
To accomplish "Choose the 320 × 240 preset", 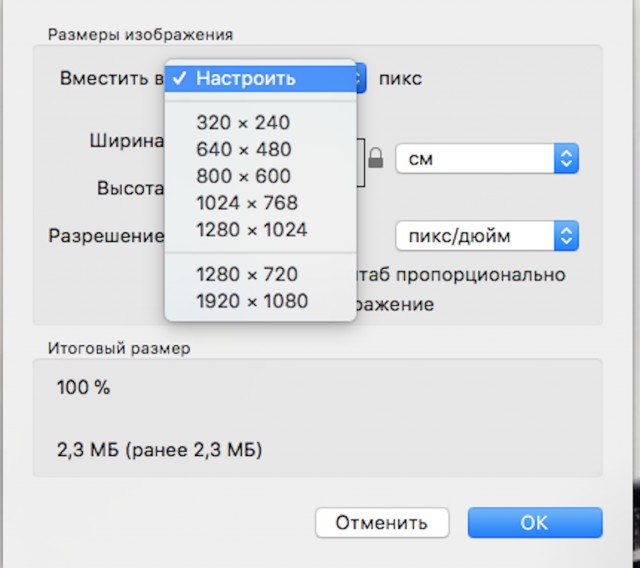I will (x=243, y=123).
